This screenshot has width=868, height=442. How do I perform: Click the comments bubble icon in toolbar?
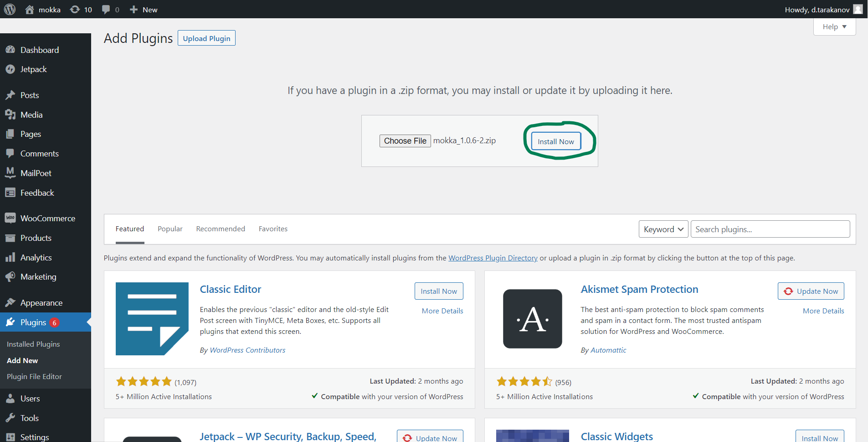[x=106, y=10]
